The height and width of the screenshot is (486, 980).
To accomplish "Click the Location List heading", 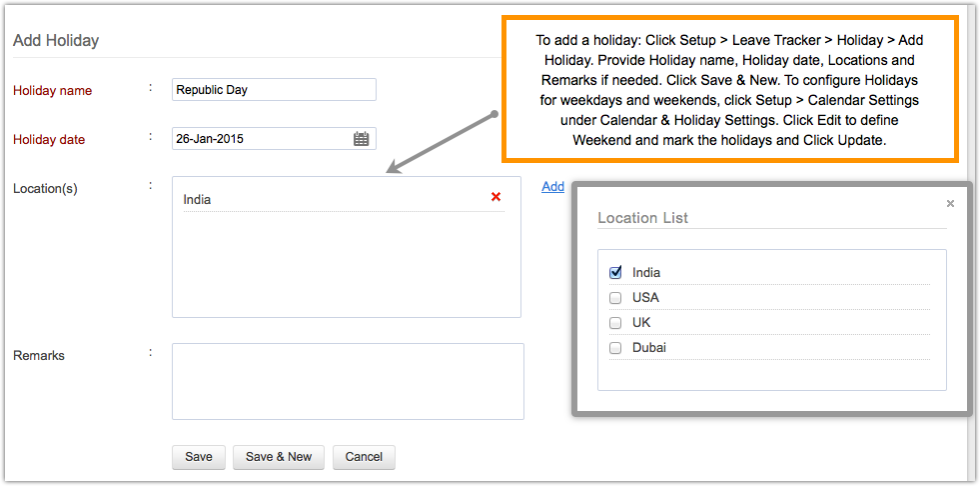I will click(x=642, y=218).
